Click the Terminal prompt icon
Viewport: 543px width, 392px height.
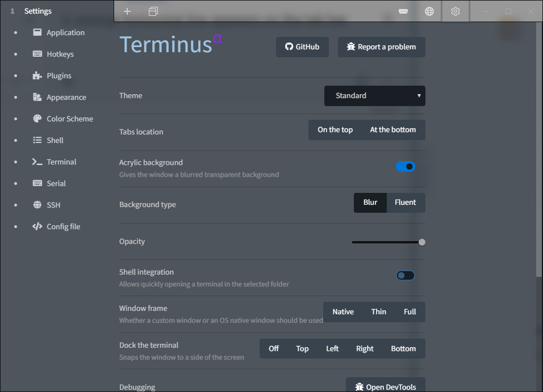pyautogui.click(x=37, y=162)
